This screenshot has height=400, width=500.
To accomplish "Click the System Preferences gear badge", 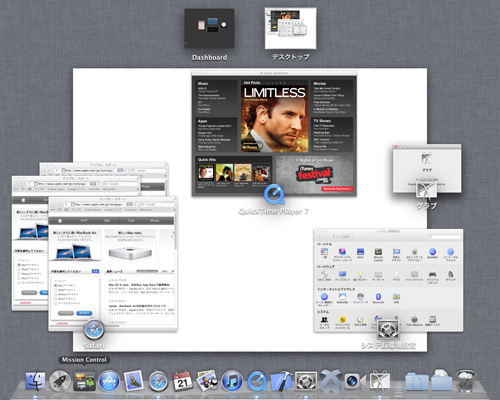I will 388,331.
